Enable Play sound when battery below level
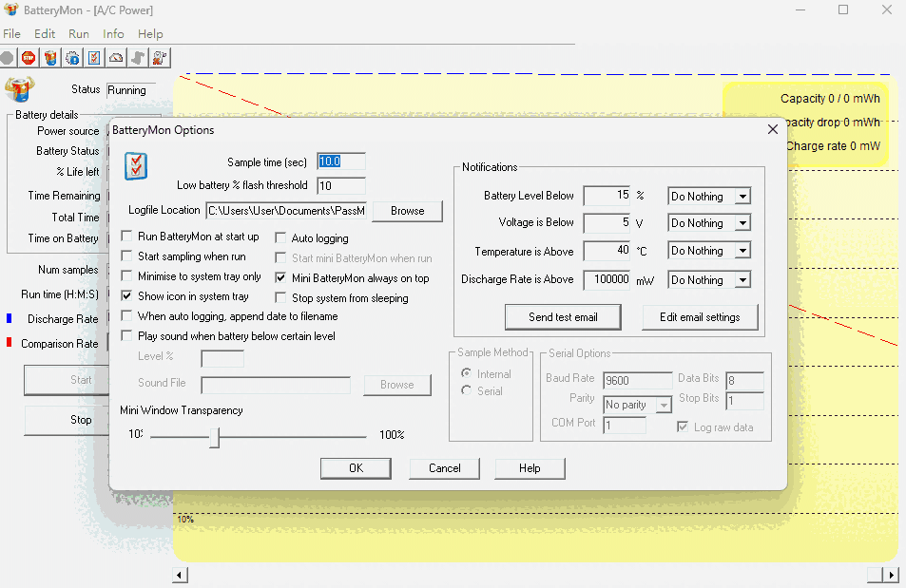 [x=126, y=335]
